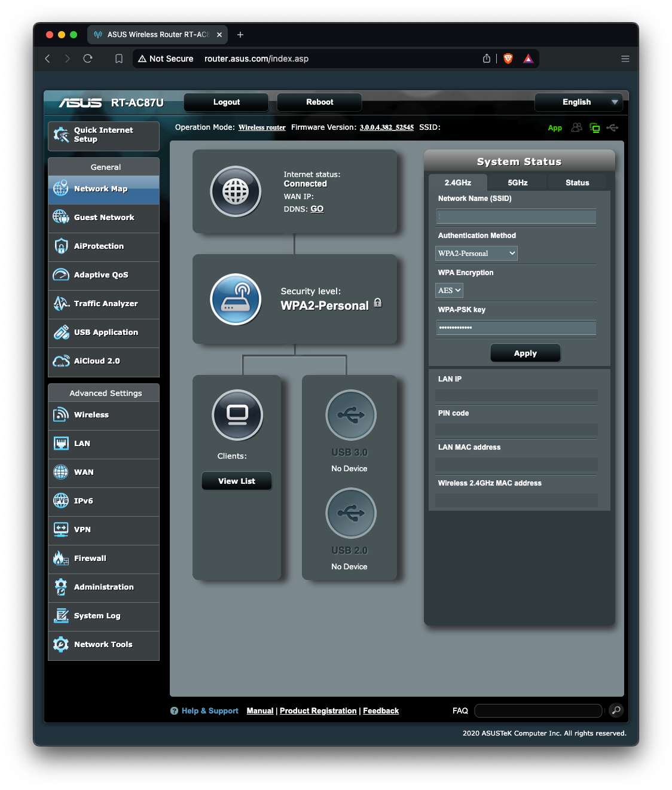Close the ASUS Wireless Router browser tab
Image resolution: width=672 pixels, height=790 pixels.
(219, 35)
